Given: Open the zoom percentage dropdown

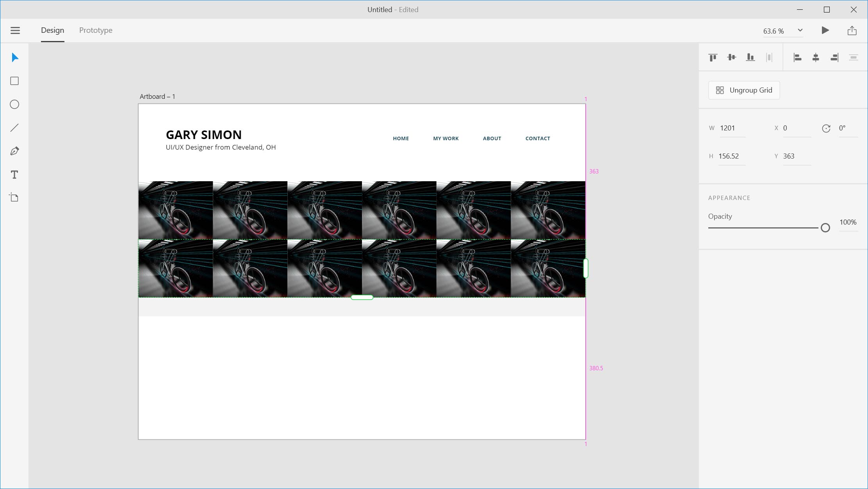Looking at the screenshot, I should [800, 30].
